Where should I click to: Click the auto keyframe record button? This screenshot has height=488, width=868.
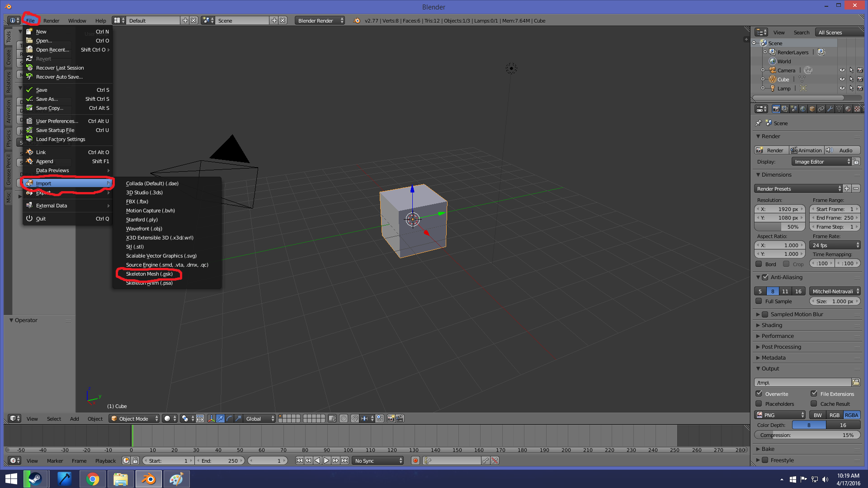click(415, 460)
